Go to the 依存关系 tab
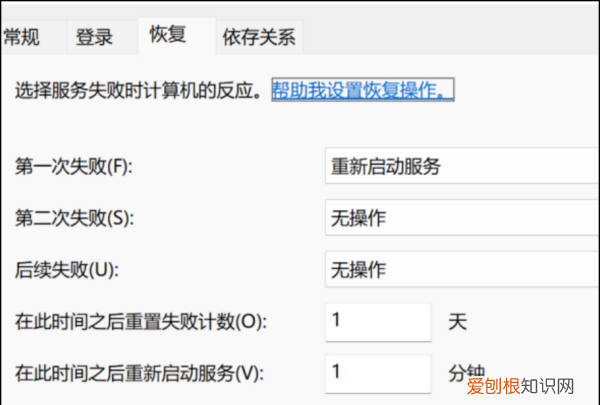The width and height of the screenshot is (600, 405). click(x=259, y=37)
